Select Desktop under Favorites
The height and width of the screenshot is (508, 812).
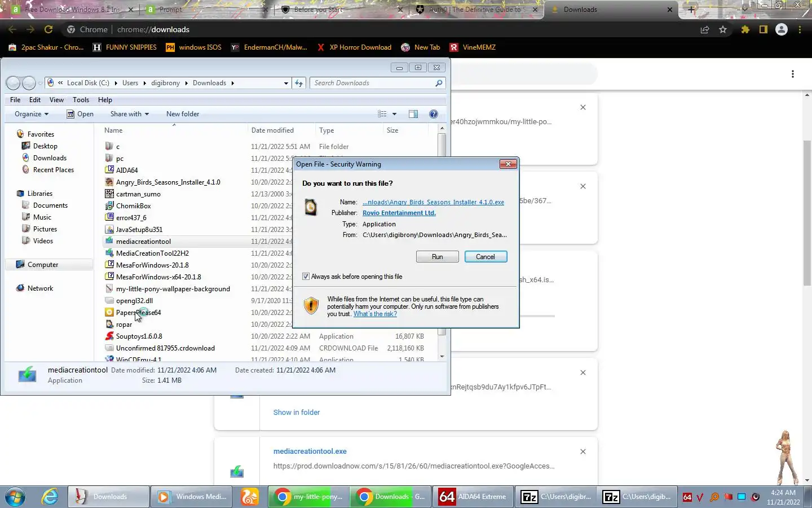[45, 146]
